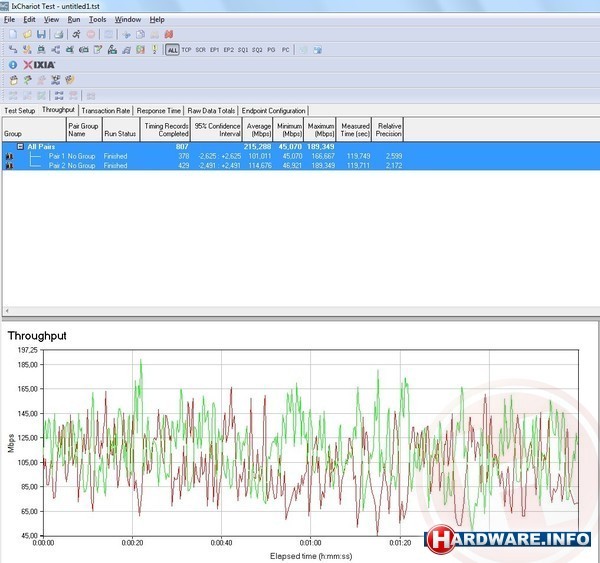
Task: Switch to the Endpoint Configuration tab
Action: [273, 111]
